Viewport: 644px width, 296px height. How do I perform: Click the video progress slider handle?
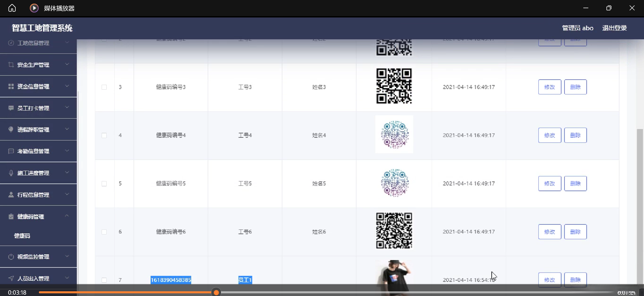pos(216,292)
